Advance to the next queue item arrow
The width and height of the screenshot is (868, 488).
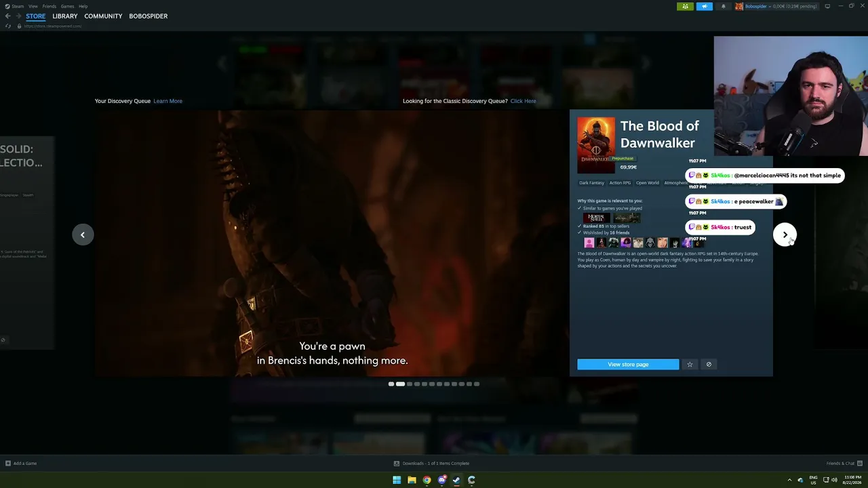tap(785, 235)
